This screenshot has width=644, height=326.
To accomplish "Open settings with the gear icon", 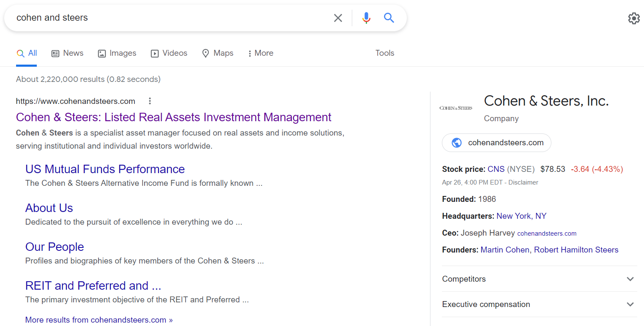I will 634,18.
